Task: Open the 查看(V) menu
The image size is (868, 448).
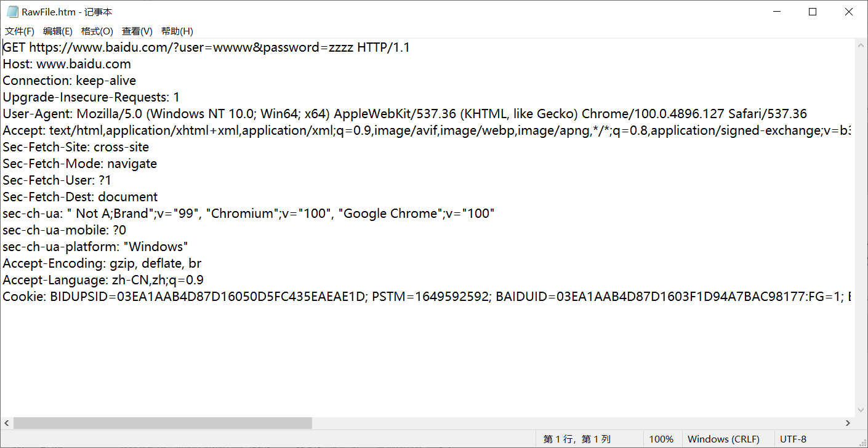Action: click(137, 31)
